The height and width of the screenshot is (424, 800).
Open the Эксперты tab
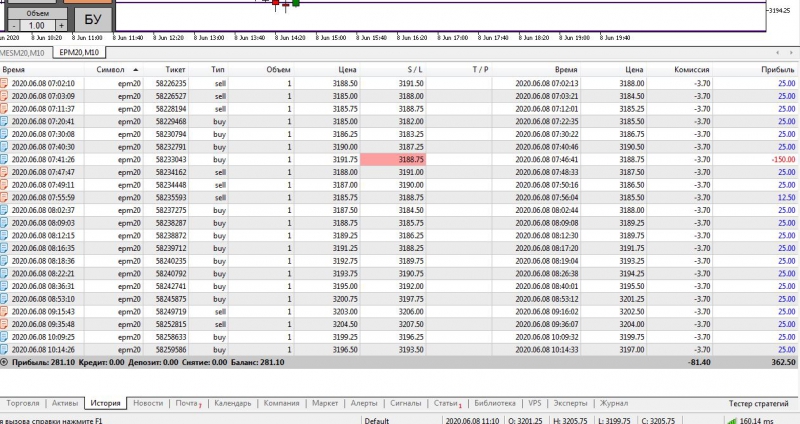point(570,403)
